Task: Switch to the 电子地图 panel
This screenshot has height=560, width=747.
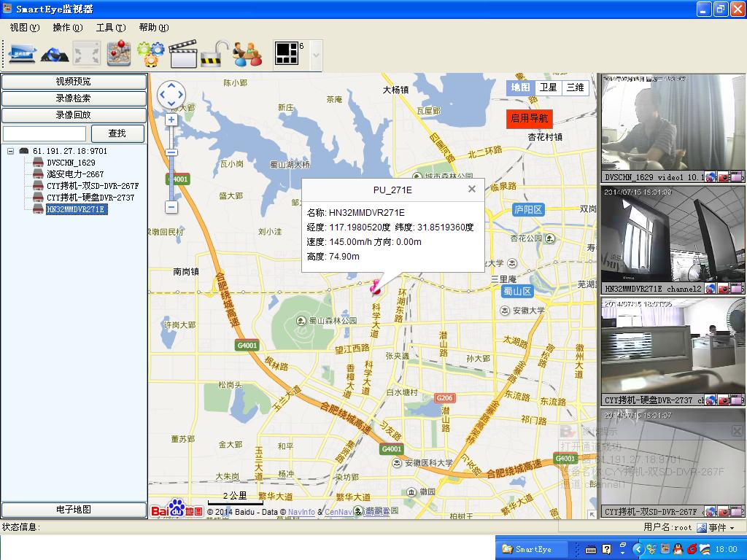Action: coord(74,510)
